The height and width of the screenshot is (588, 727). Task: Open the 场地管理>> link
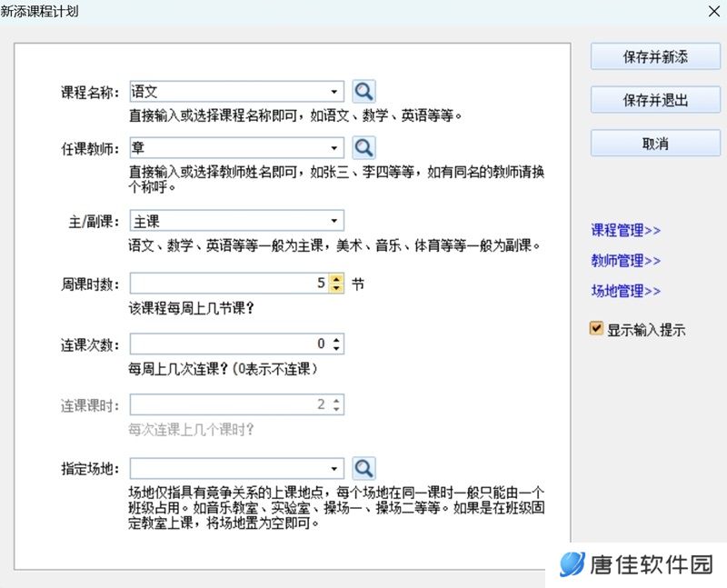pyautogui.click(x=625, y=291)
